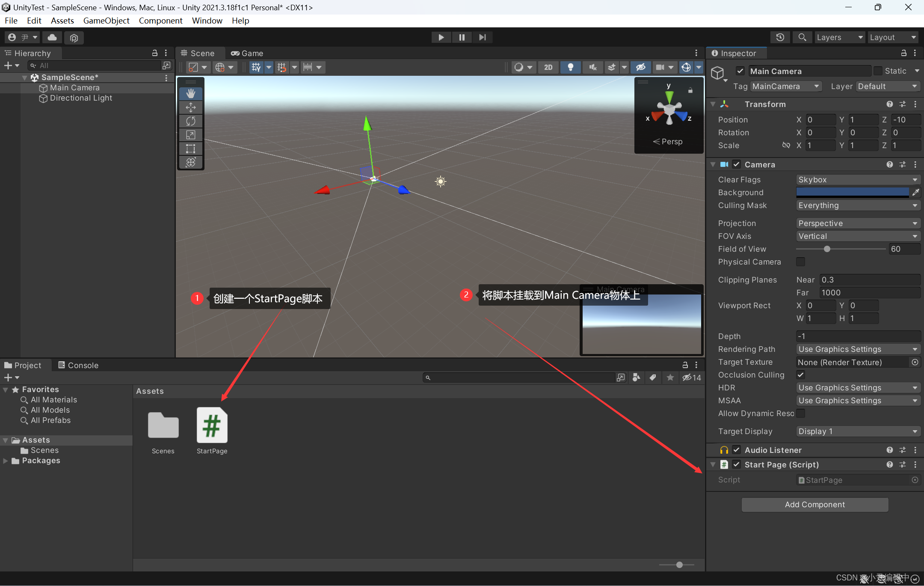Open the GameObject menu

106,21
